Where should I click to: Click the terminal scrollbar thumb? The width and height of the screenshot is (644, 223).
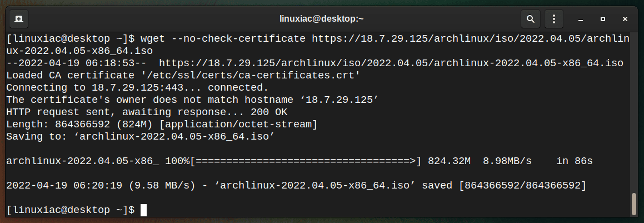[x=634, y=204]
